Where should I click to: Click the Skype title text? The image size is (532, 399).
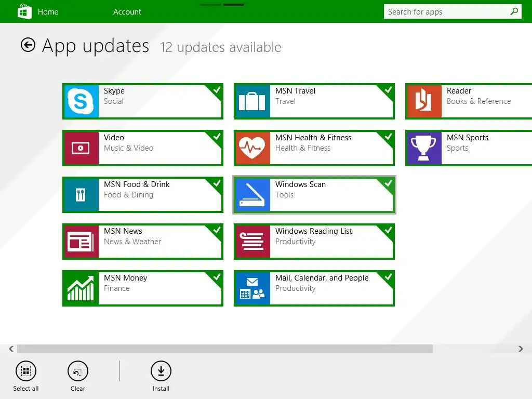tap(114, 91)
